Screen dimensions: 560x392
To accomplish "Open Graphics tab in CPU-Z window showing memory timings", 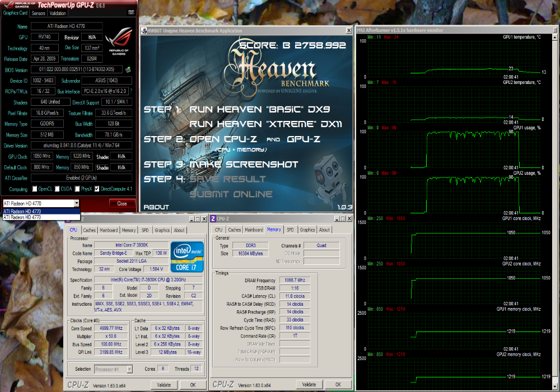I will click(x=307, y=230).
